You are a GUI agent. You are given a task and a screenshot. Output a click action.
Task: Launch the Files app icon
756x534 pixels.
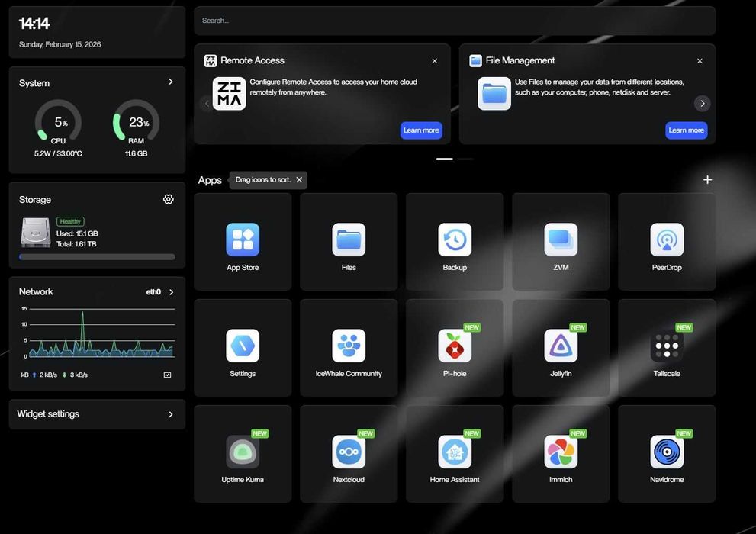(349, 240)
